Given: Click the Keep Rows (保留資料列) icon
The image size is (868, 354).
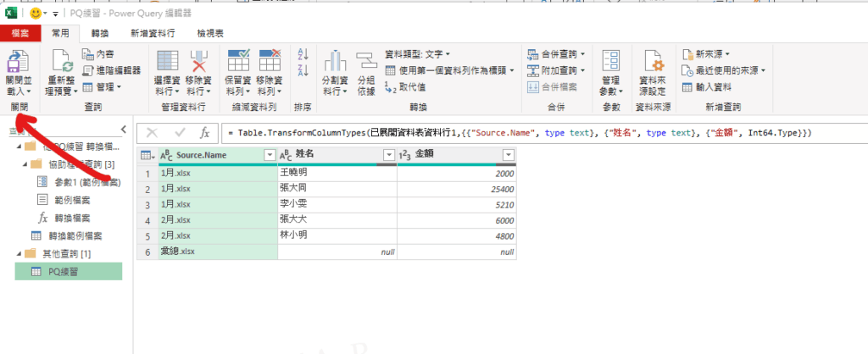Looking at the screenshot, I should pos(238,63).
